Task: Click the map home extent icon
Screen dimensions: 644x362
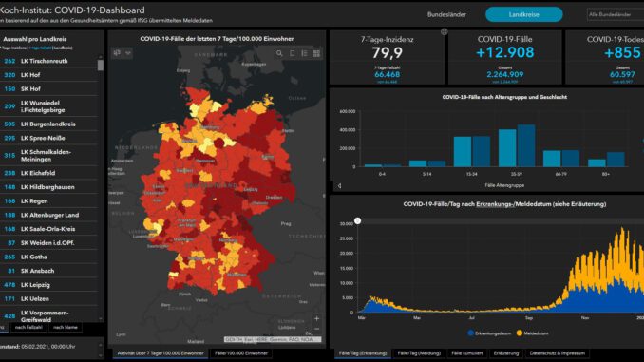Action: (x=117, y=53)
